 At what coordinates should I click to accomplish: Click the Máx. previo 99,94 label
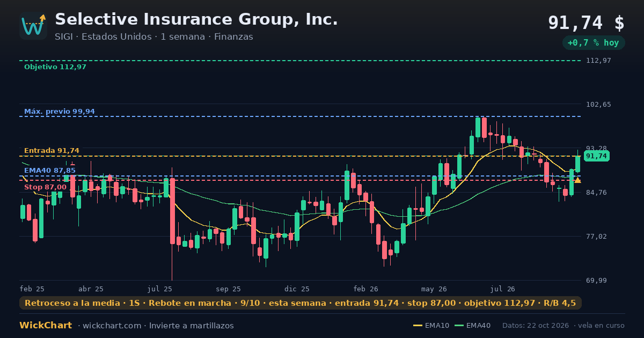pos(60,112)
